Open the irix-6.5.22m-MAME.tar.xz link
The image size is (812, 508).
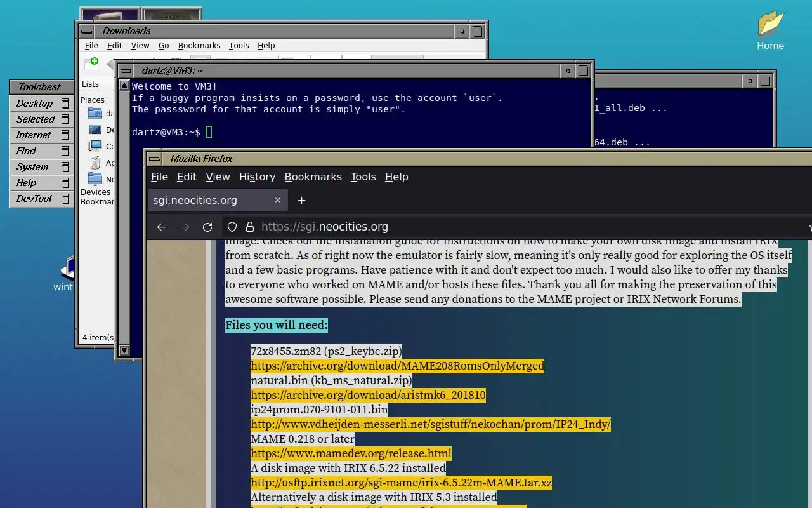[x=401, y=483]
